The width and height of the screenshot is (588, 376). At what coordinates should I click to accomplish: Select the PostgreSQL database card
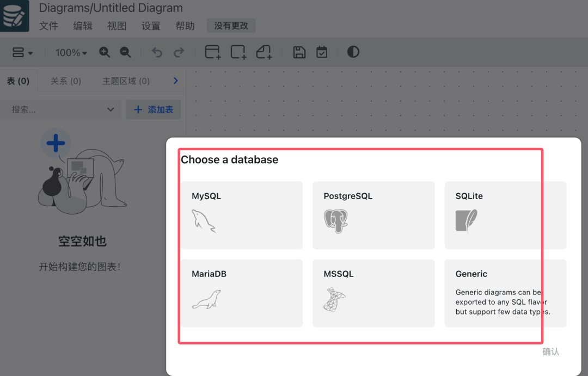point(373,215)
